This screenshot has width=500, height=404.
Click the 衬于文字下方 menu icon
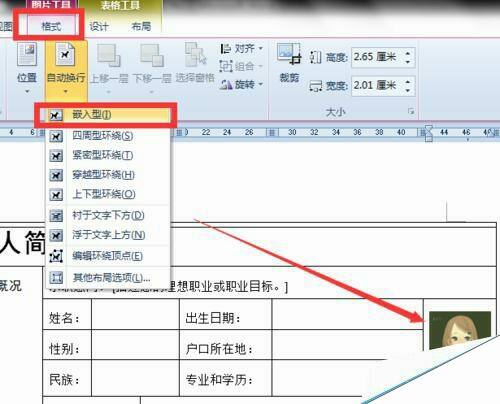tap(56, 216)
